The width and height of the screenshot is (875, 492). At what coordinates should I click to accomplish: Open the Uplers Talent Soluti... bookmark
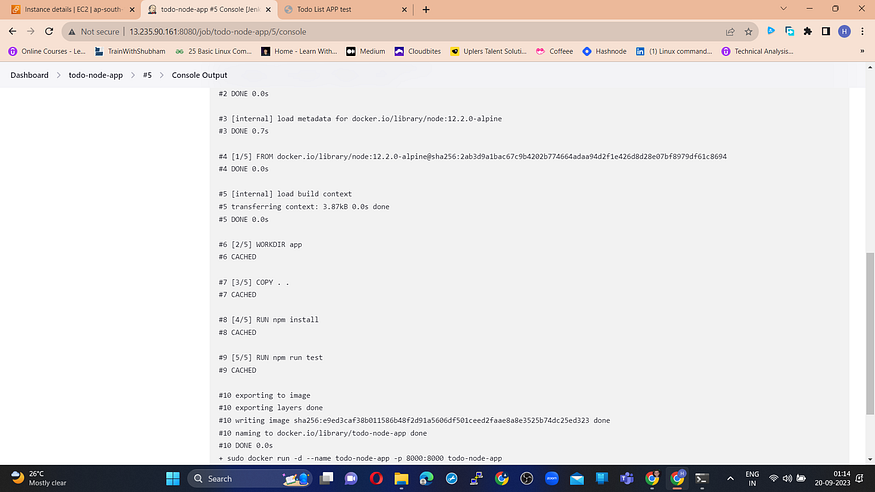488,51
